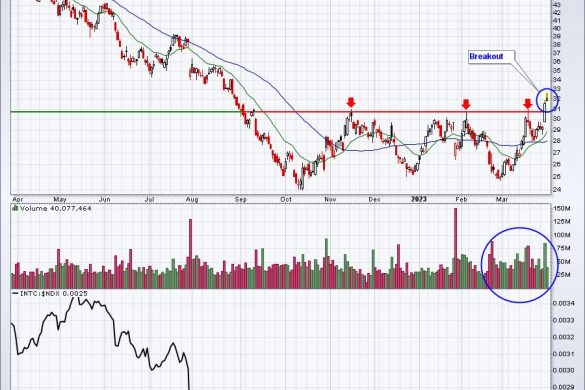Click the yellow breakout candlestick
The height and width of the screenshot is (390, 585).
547,97
